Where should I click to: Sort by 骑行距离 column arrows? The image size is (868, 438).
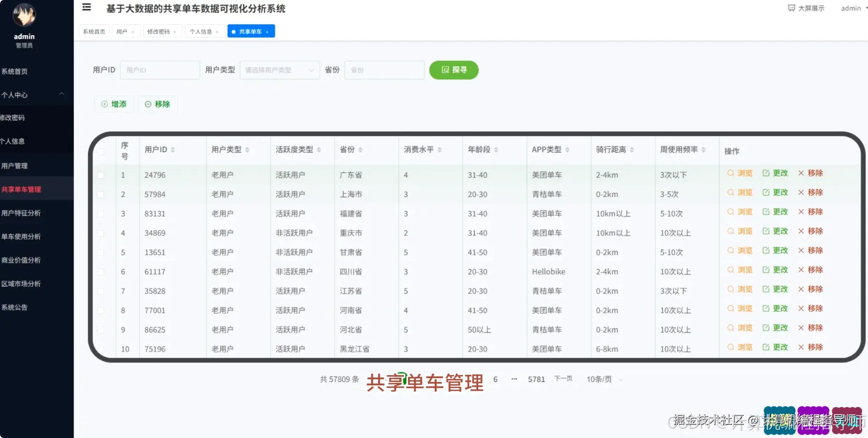point(632,150)
